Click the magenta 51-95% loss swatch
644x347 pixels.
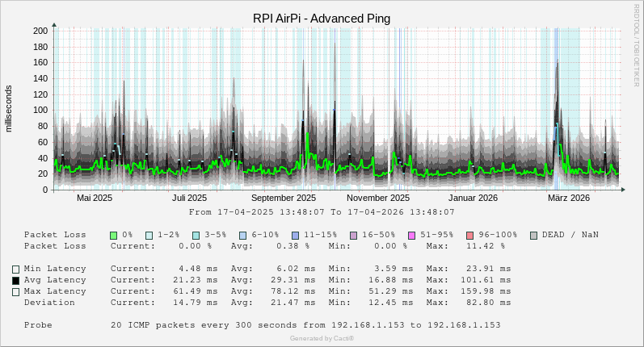411,235
